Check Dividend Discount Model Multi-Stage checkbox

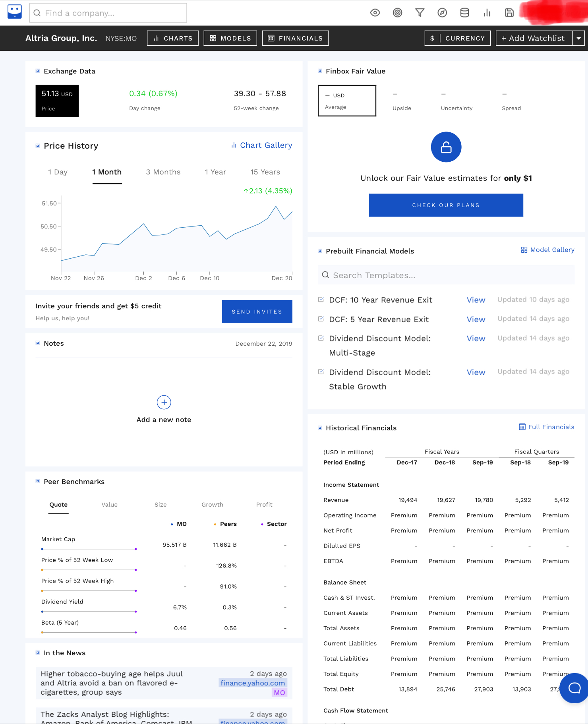pos(321,338)
